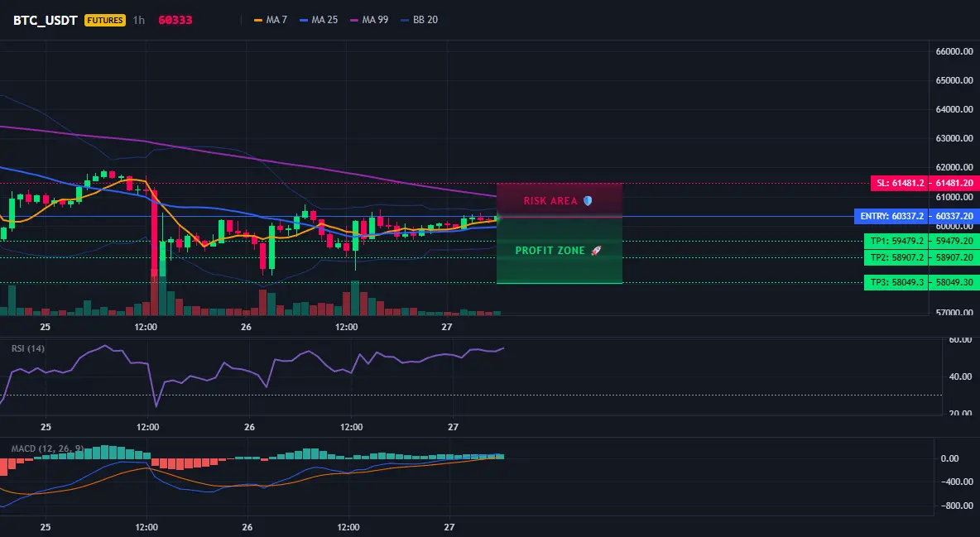Click the 58049.30 green axis tag

(954, 282)
